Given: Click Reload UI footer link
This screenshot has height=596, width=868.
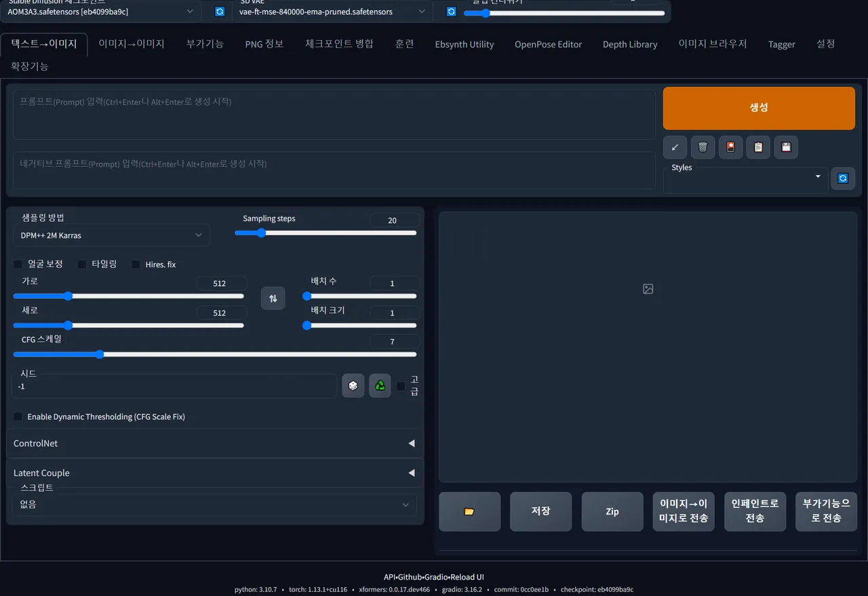Looking at the screenshot, I should point(467,577).
